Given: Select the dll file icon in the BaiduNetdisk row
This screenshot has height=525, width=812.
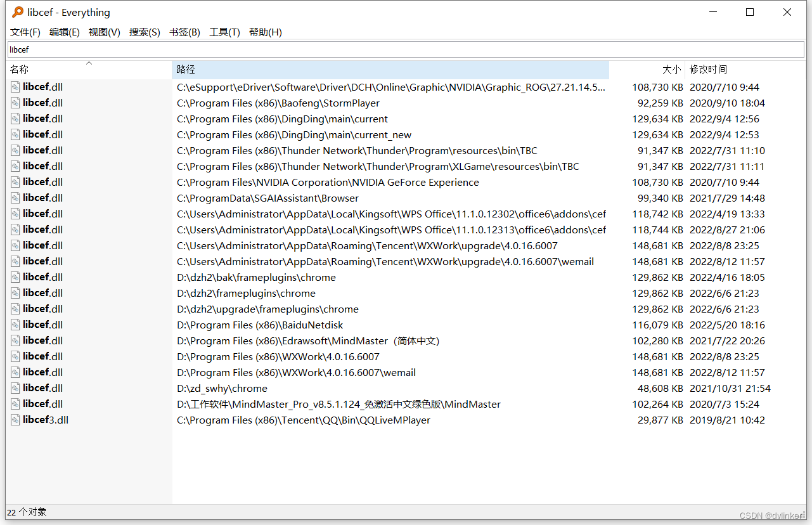Looking at the screenshot, I should pos(15,325).
